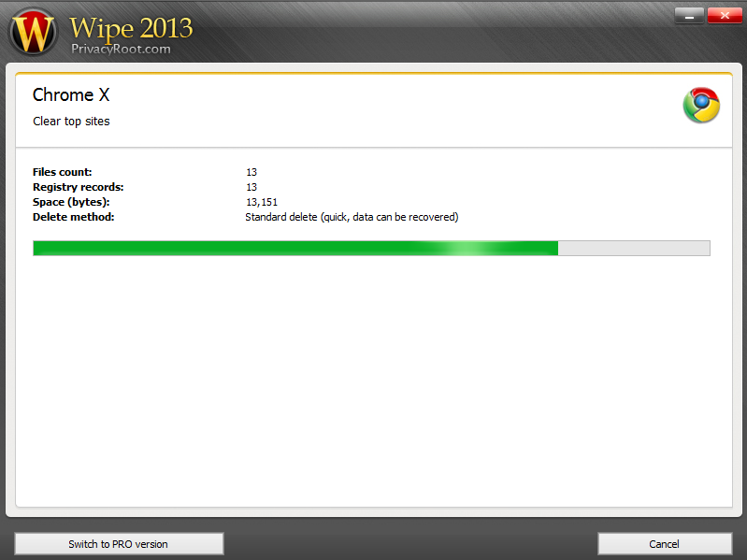Click the Chrome browser icon
The width and height of the screenshot is (747, 560).
(701, 106)
